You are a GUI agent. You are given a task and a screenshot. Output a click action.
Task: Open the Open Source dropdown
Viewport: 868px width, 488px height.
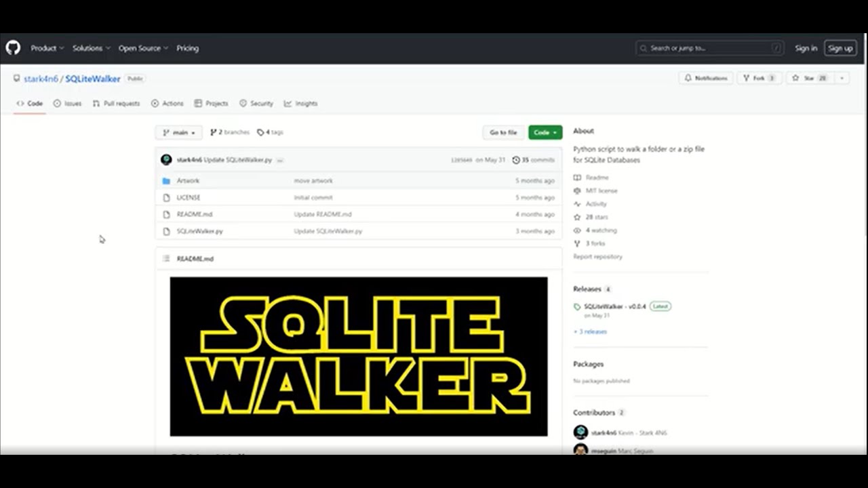(x=143, y=48)
